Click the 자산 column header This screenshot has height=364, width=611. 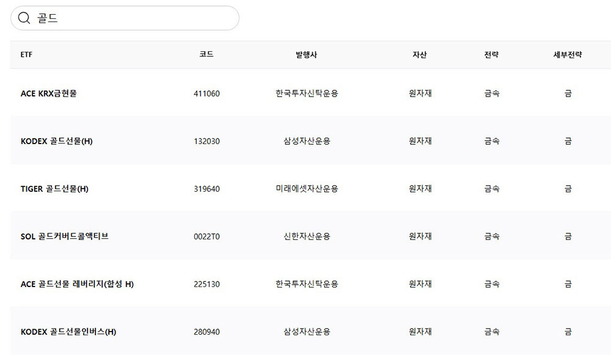tap(420, 55)
